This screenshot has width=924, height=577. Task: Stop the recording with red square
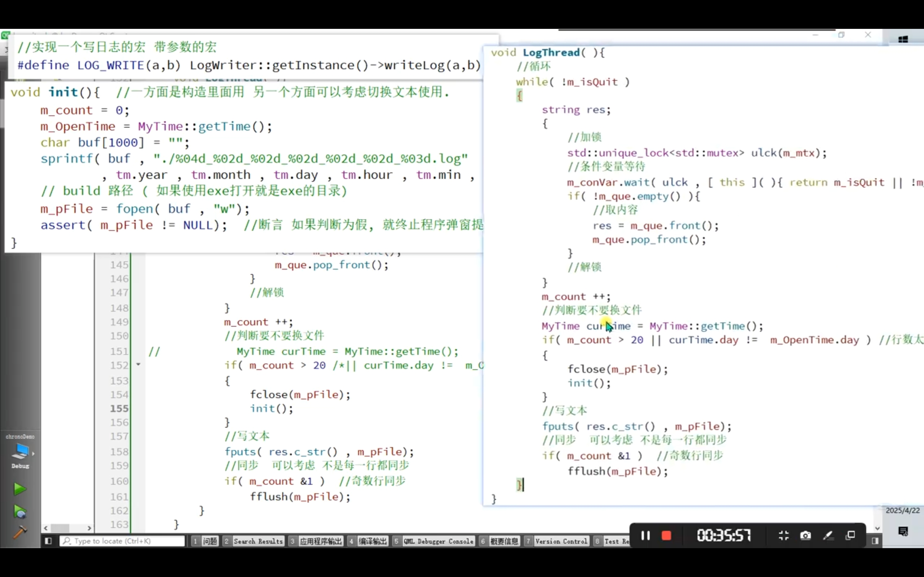tap(666, 536)
